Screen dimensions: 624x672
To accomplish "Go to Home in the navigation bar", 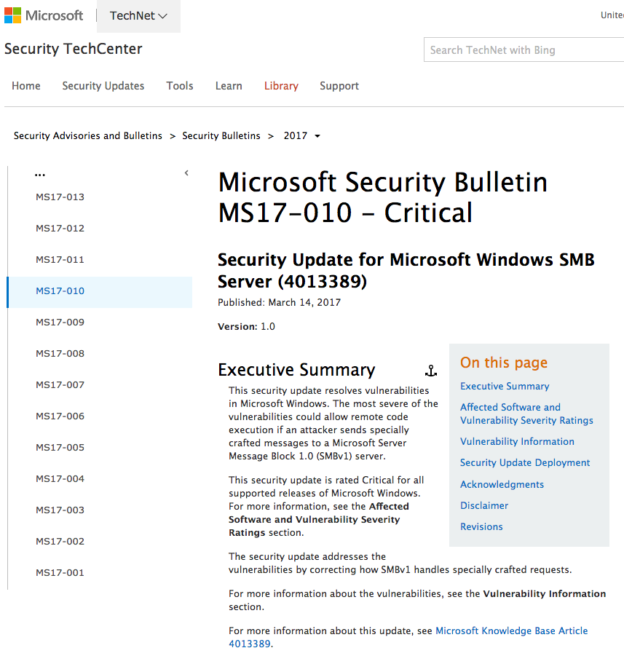I will (x=25, y=86).
